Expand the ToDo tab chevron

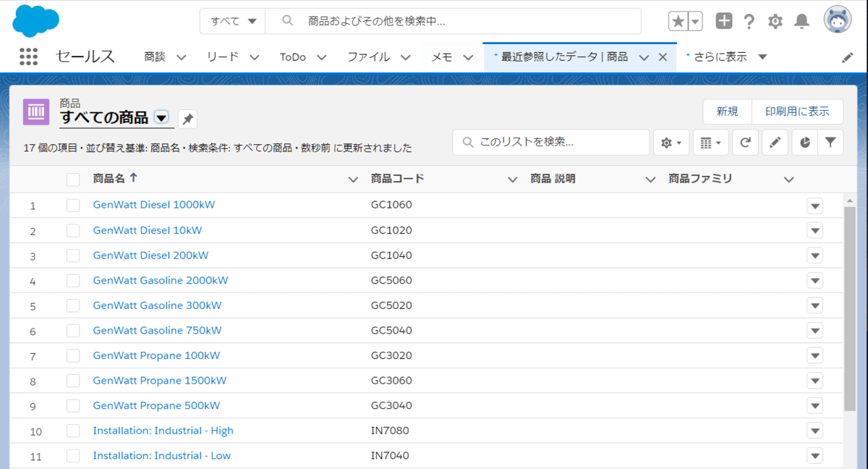(x=322, y=57)
